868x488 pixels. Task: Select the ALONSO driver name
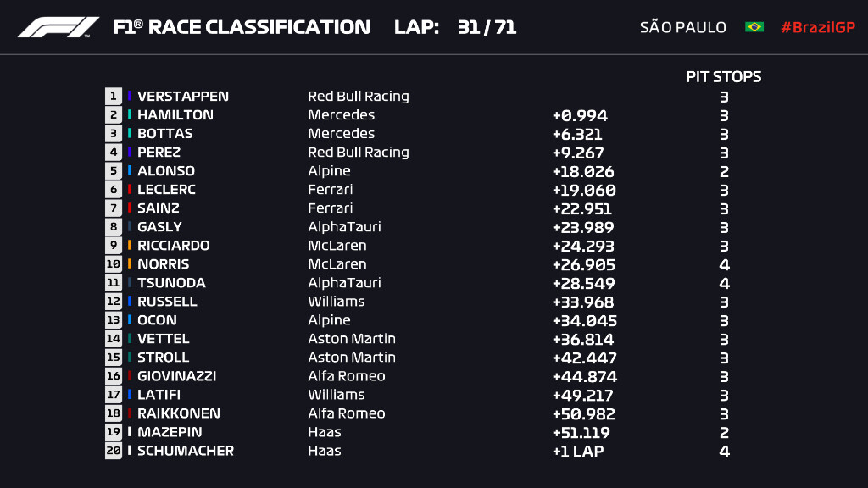[x=166, y=171]
